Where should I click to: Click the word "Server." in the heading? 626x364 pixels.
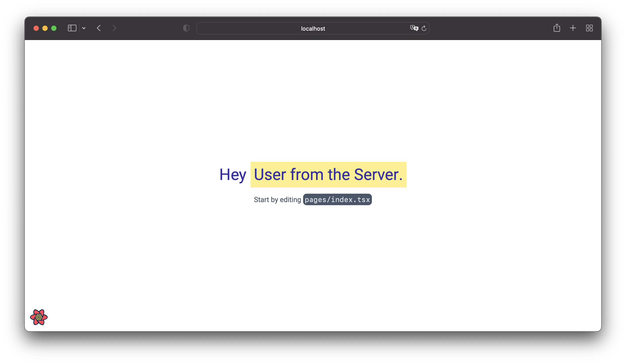(x=378, y=175)
